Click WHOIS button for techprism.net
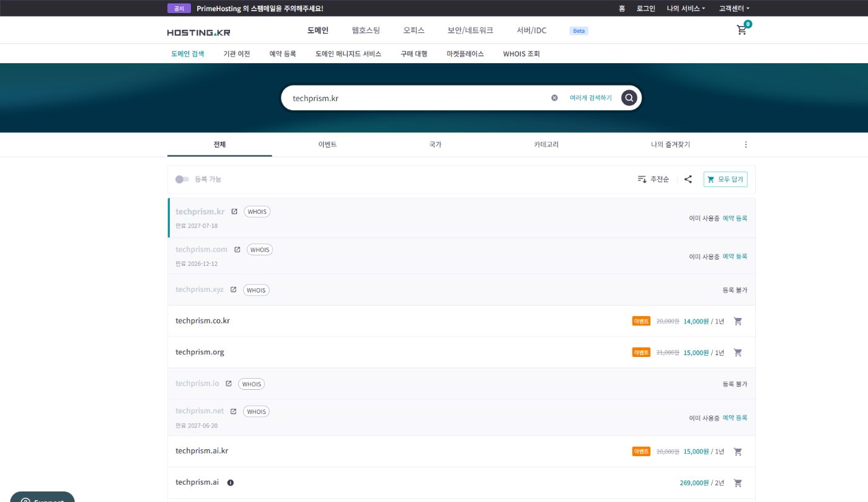 (256, 412)
